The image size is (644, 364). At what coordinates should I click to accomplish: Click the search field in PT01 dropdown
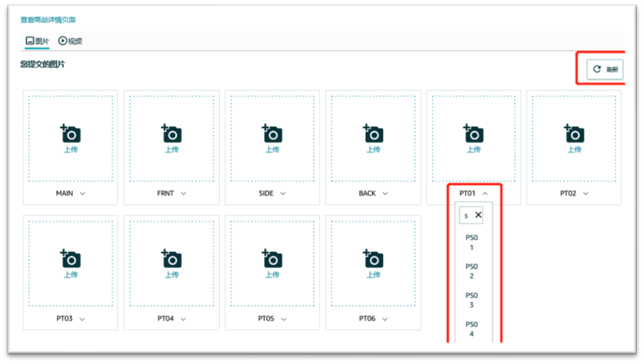466,215
